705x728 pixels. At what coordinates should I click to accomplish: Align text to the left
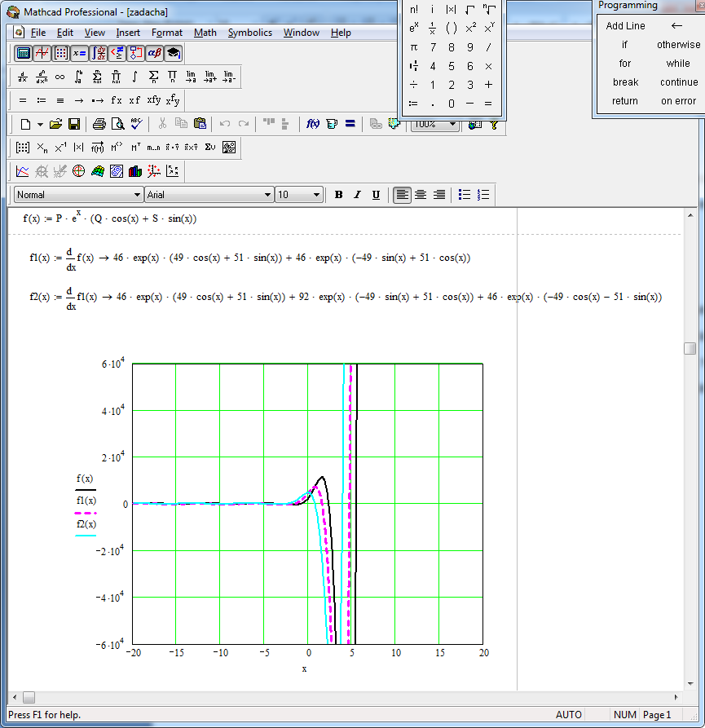tap(402, 195)
